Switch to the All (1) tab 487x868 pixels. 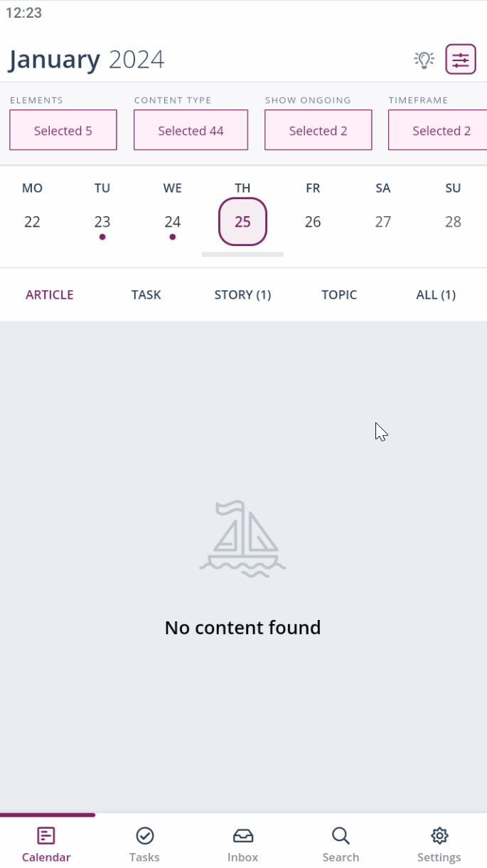436,295
